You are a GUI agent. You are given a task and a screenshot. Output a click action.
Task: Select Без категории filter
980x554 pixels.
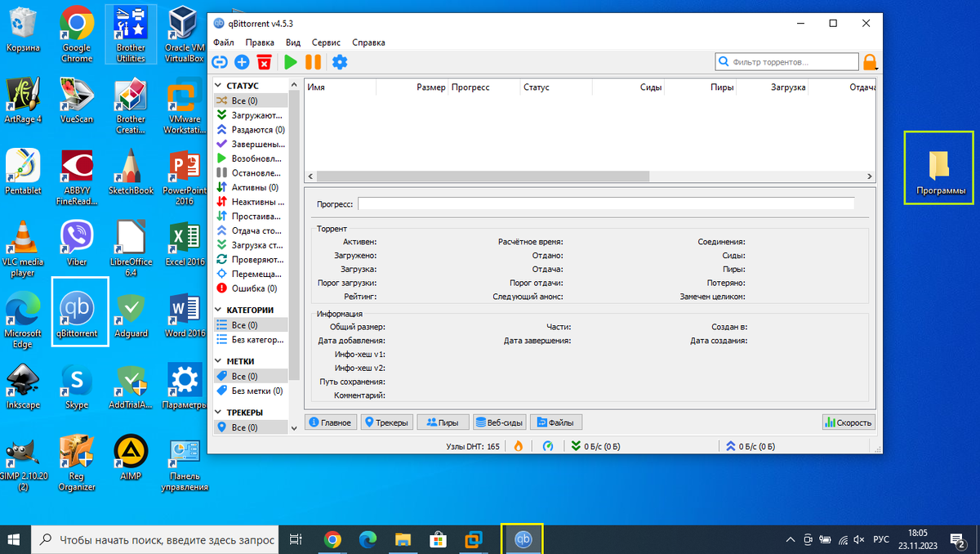[x=251, y=339]
